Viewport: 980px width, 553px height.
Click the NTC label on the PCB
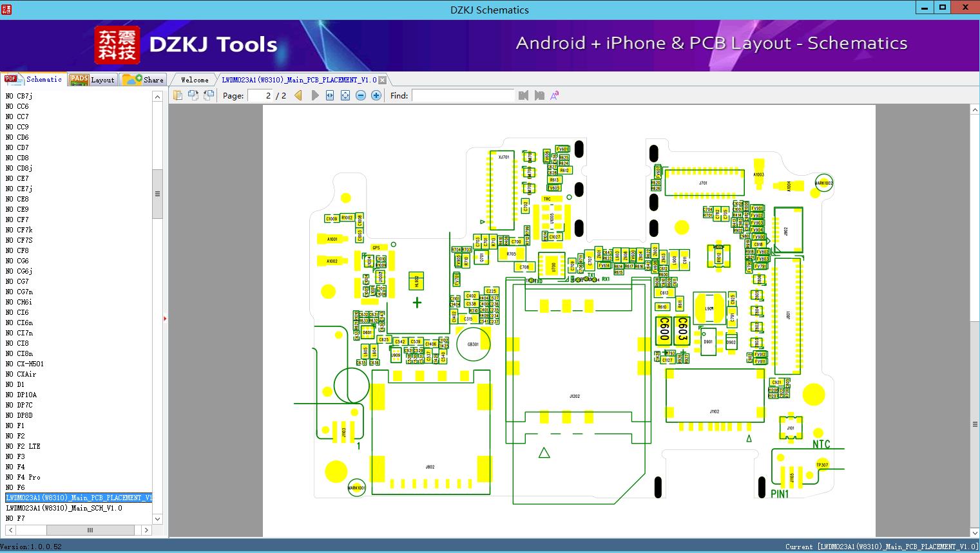coord(821,445)
